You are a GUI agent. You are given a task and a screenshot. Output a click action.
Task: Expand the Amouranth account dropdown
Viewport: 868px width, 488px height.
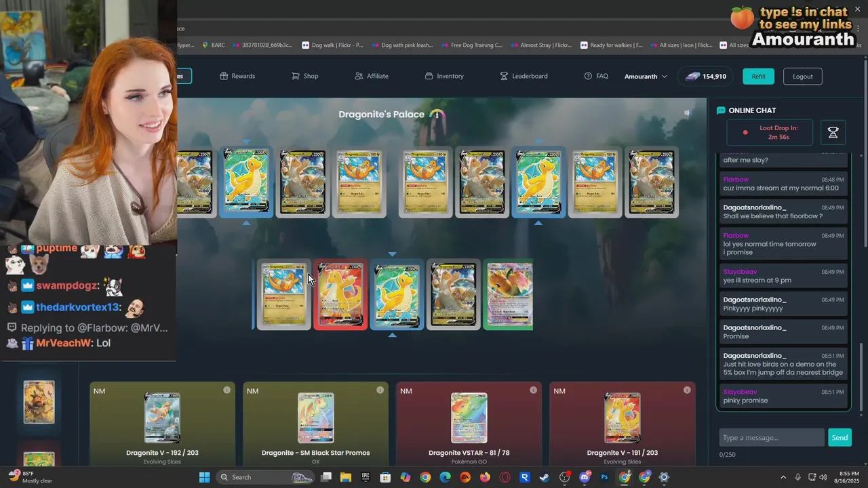646,76
